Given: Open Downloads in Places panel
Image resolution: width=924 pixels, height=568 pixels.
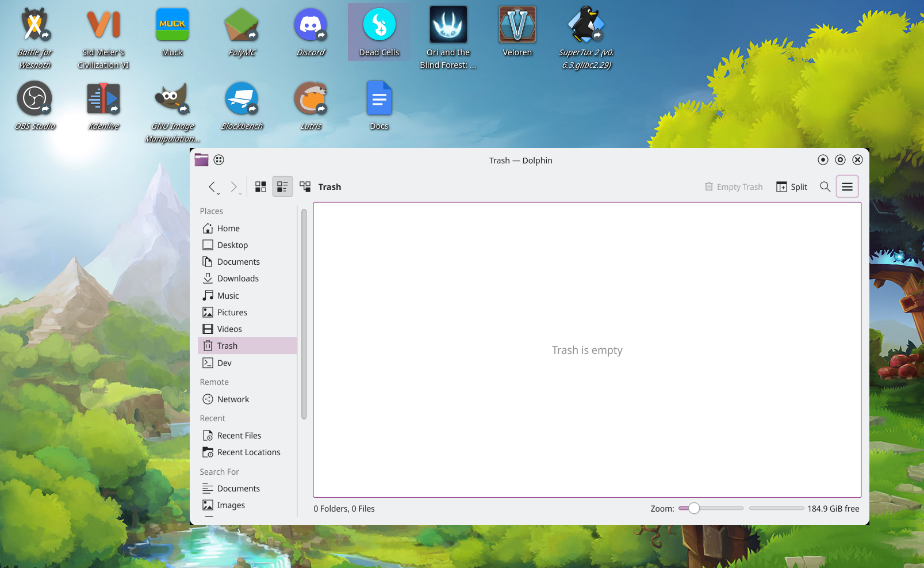Looking at the screenshot, I should click(x=247, y=279).
